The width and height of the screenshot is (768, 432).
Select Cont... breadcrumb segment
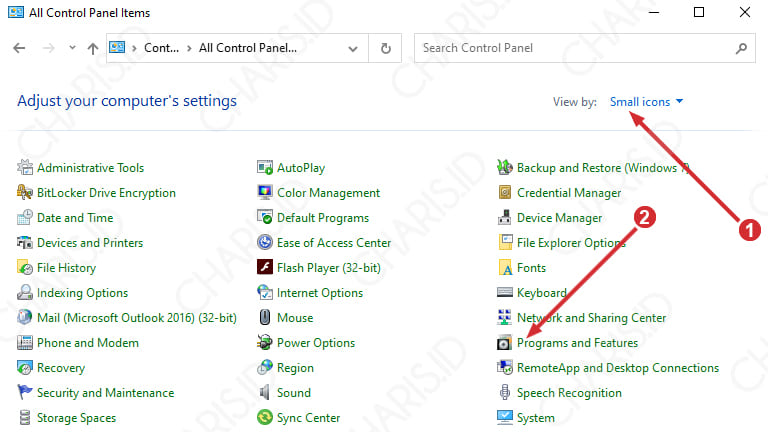click(161, 48)
